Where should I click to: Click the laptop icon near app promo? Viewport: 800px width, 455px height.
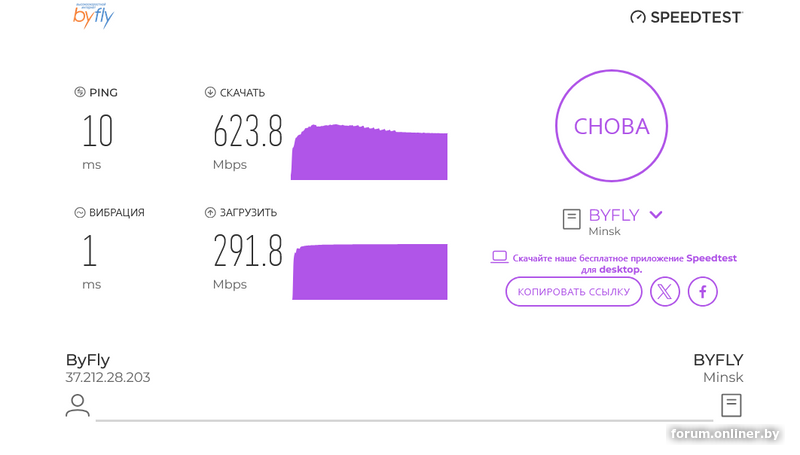499,257
